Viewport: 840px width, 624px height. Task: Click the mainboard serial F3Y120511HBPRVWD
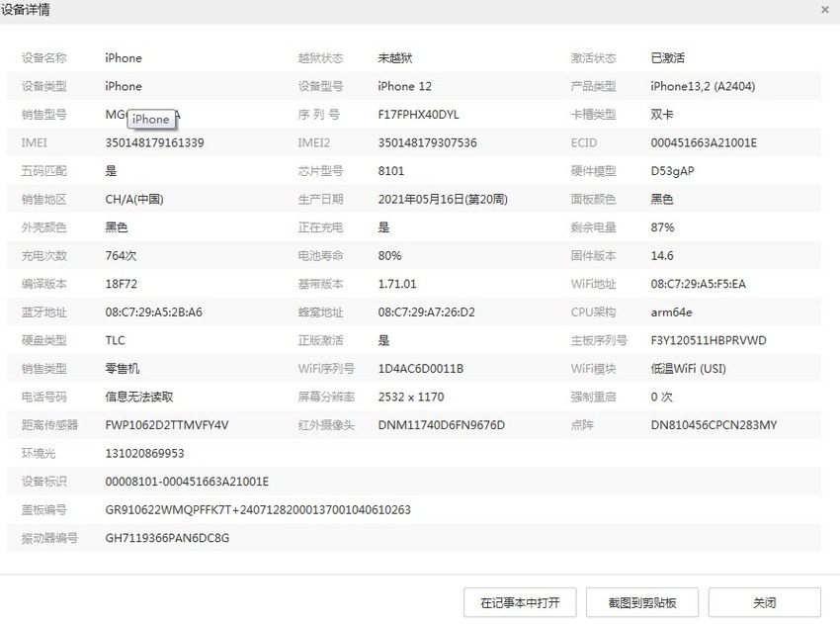[709, 340]
